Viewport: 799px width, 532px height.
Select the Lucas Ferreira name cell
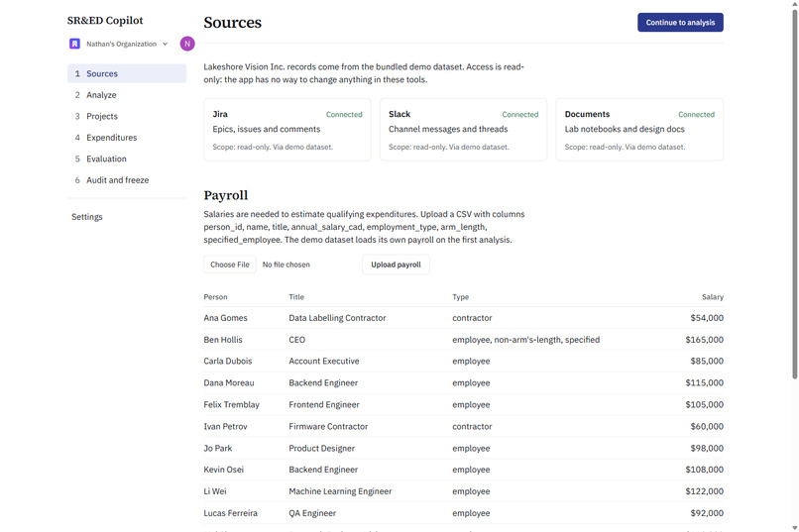pos(230,513)
